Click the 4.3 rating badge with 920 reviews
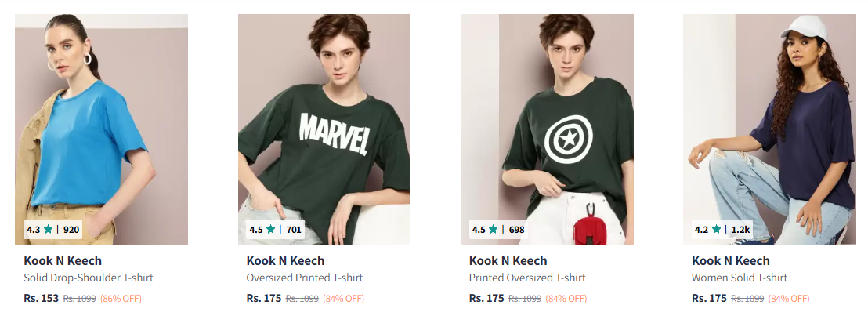This screenshot has height=334, width=868. (52, 230)
